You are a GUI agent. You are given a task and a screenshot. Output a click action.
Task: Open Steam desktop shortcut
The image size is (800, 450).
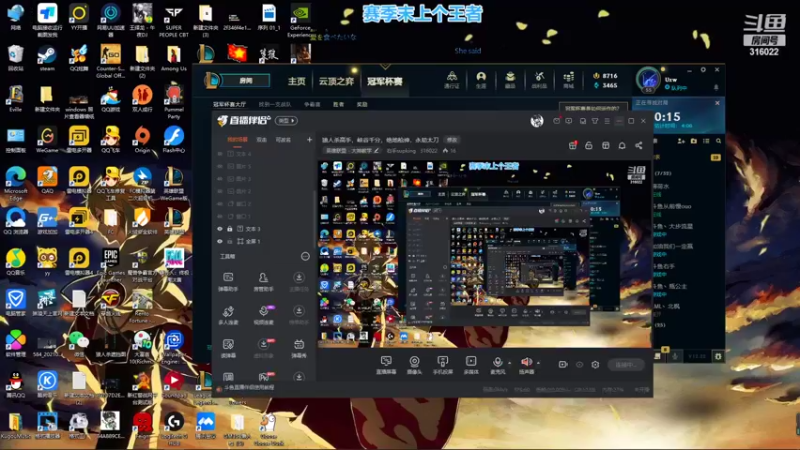[x=47, y=59]
